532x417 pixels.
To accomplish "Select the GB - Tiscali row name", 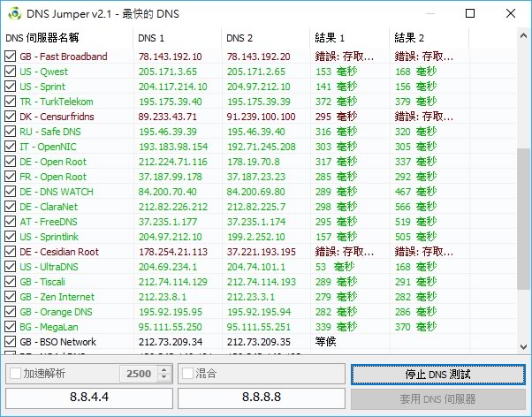I will click(42, 282).
